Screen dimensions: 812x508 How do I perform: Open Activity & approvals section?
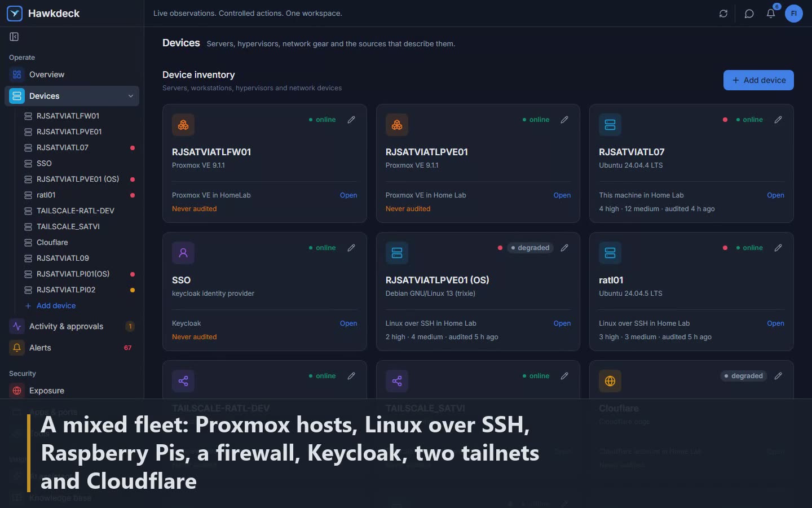point(72,326)
